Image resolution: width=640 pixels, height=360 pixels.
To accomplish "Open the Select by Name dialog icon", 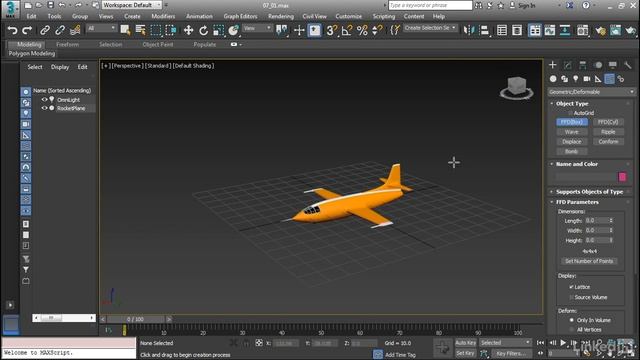I will (x=140, y=30).
